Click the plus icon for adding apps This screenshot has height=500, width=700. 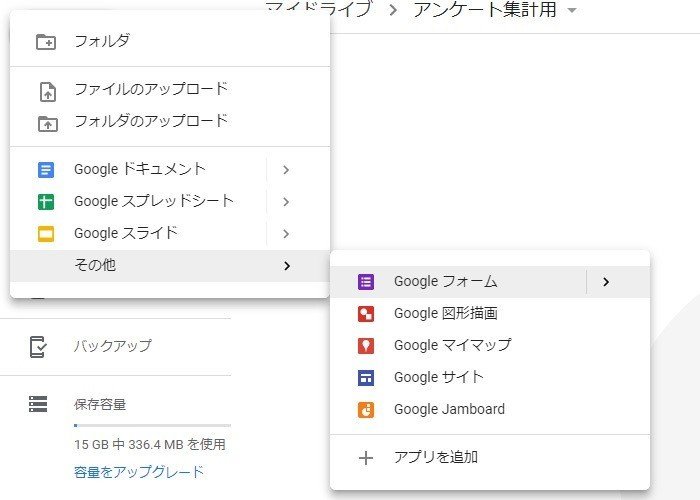point(366,458)
